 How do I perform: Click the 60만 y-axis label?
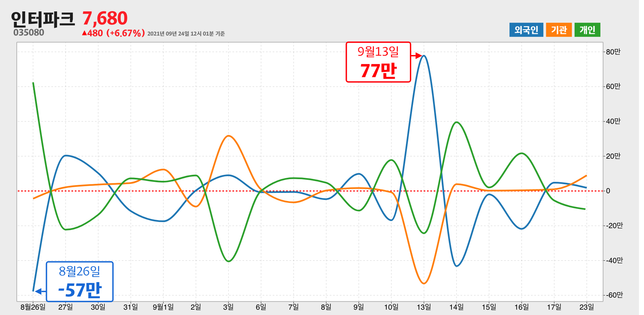pyautogui.click(x=613, y=87)
